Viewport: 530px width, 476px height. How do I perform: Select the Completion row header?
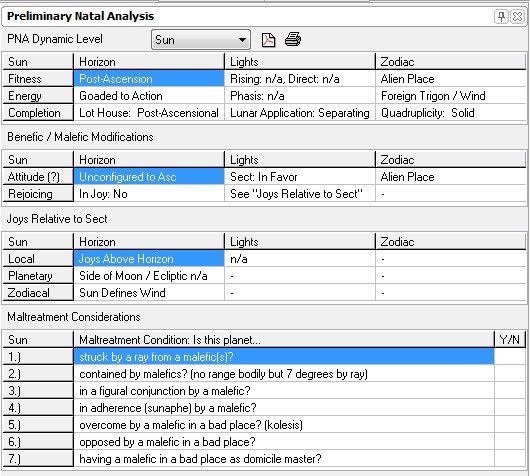click(x=38, y=113)
